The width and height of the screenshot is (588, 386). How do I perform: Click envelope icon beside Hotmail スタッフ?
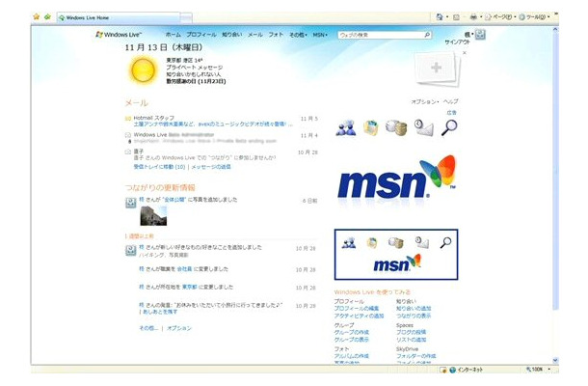pos(128,119)
